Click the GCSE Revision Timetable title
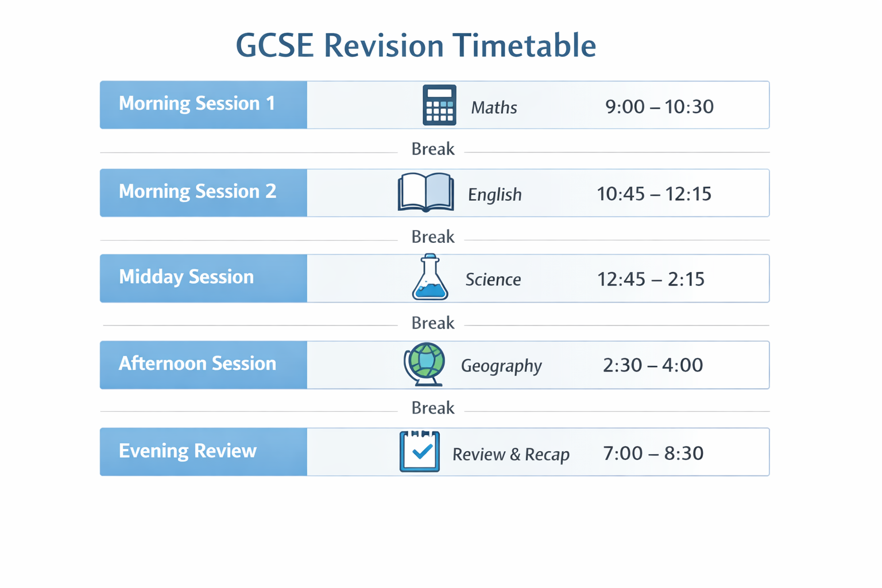Screen dimensions: 882x588 pyautogui.click(x=416, y=45)
